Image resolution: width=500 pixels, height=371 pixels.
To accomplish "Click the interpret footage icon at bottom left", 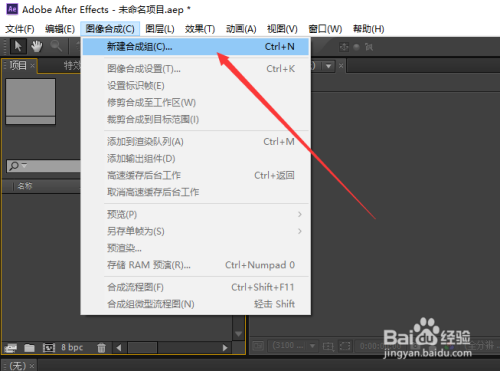I will point(10,348).
